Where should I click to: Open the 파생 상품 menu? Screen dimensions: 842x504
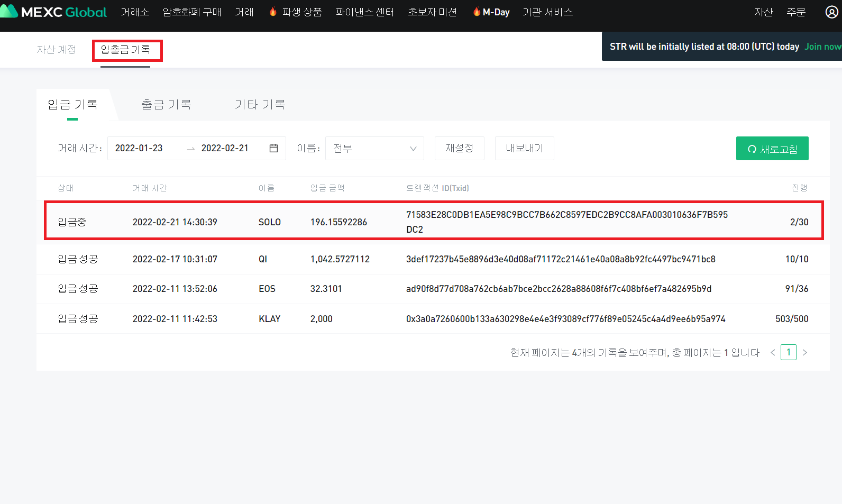[x=302, y=12]
